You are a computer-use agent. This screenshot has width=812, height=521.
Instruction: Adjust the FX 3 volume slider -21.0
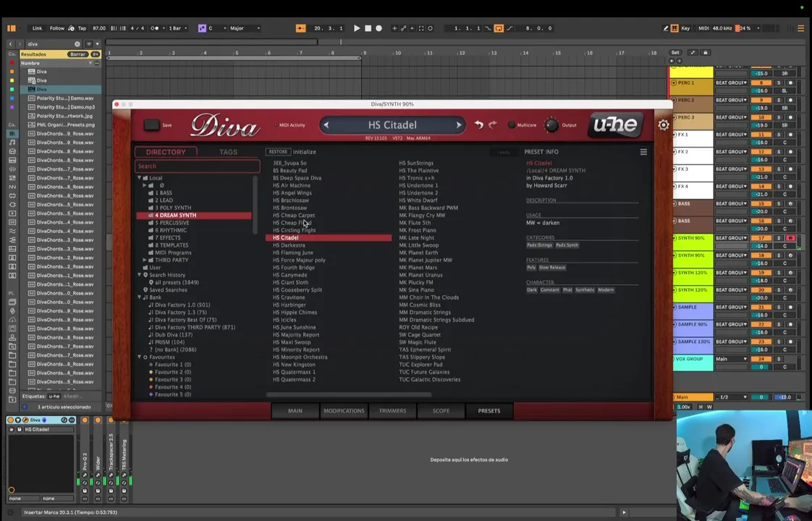761,177
